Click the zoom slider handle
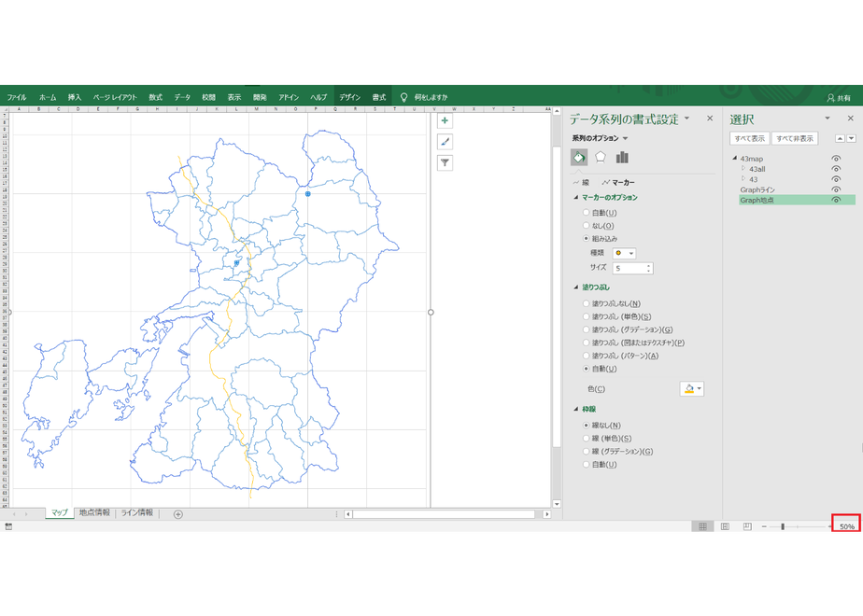Image resolution: width=863 pixels, height=616 pixels. point(783,527)
